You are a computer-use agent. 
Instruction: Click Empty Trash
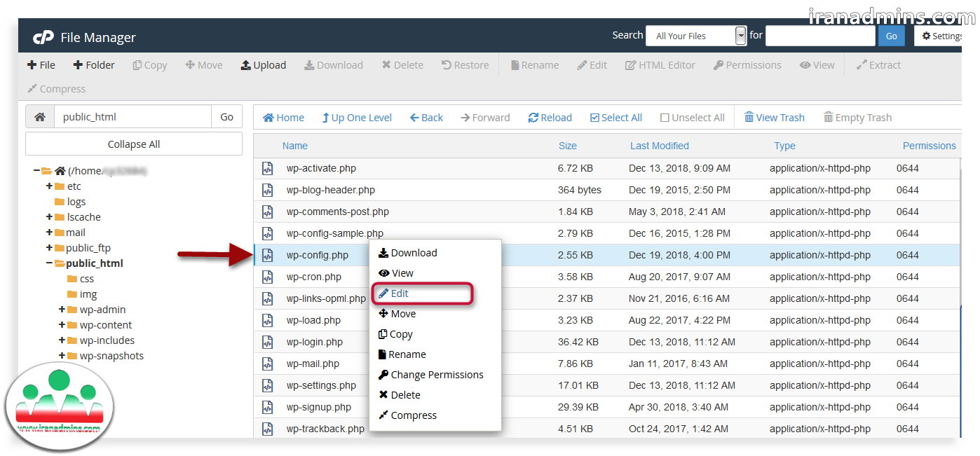[x=857, y=118]
